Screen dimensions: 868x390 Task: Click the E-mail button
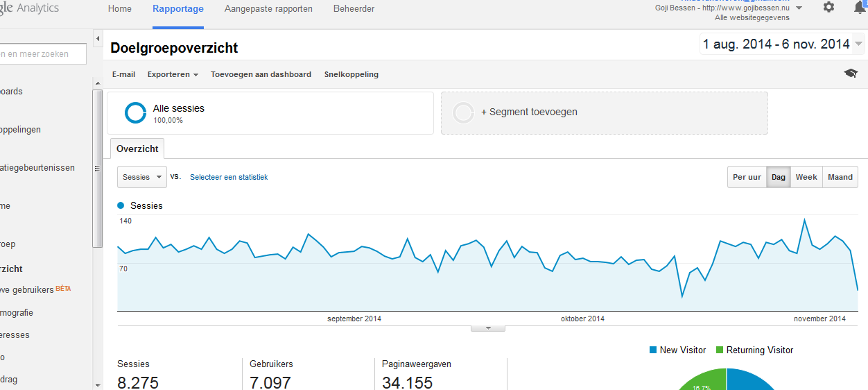(x=124, y=74)
